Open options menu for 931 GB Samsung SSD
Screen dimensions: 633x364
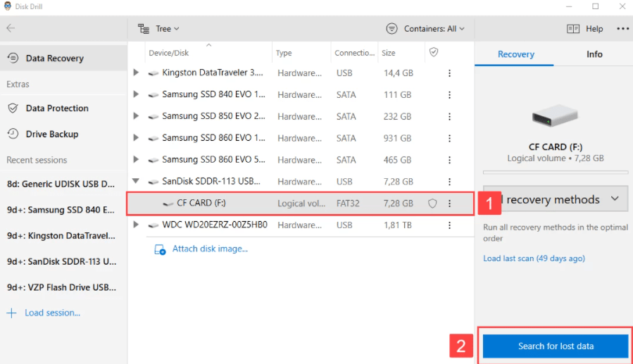pyautogui.click(x=449, y=139)
